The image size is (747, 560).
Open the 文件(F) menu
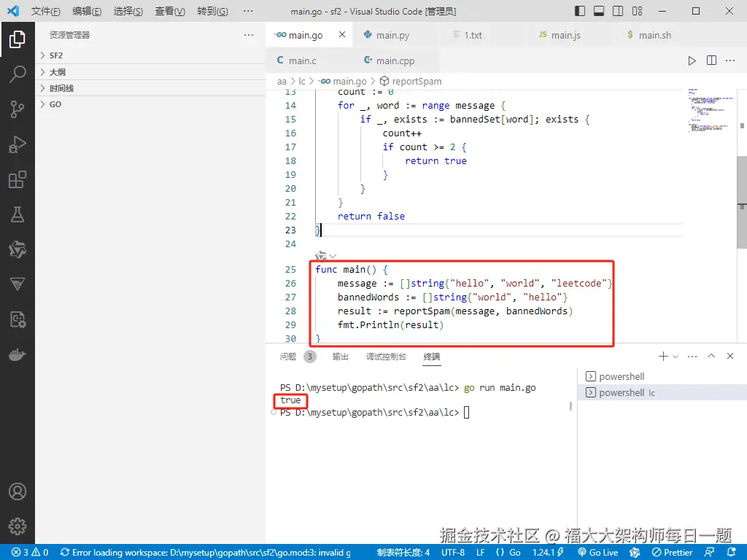pyautogui.click(x=46, y=11)
